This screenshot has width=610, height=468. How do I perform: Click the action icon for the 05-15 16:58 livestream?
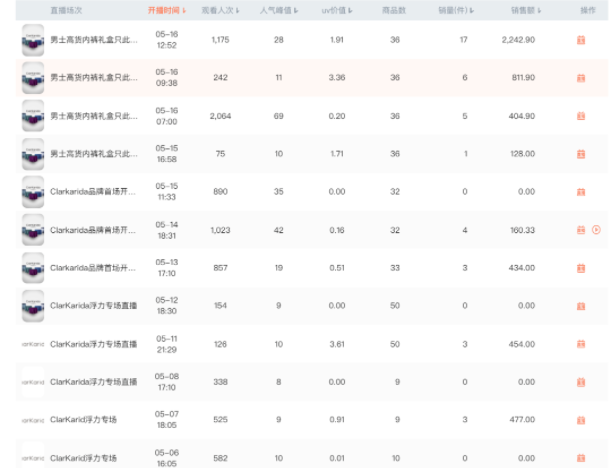(580, 154)
